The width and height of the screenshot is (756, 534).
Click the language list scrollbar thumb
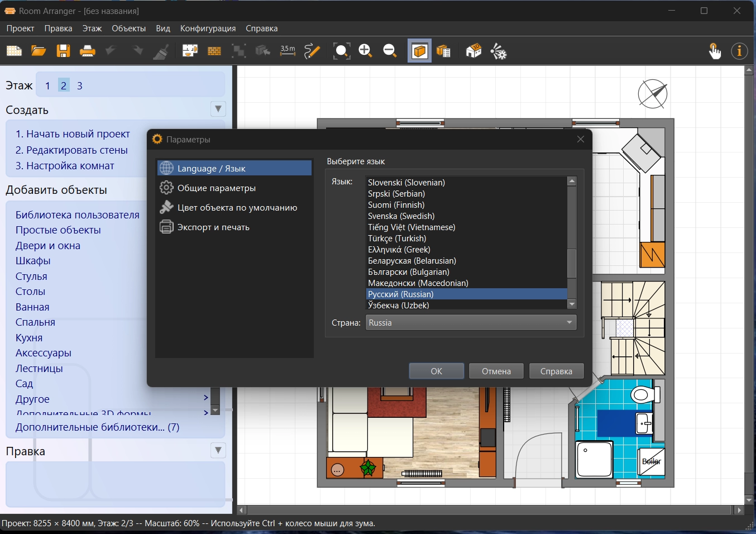572,263
